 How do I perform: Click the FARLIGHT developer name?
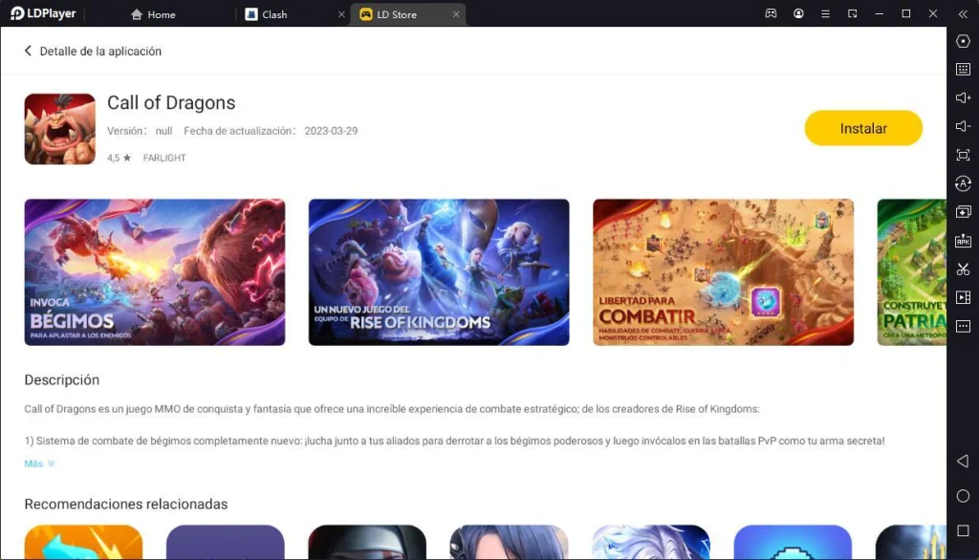point(164,158)
